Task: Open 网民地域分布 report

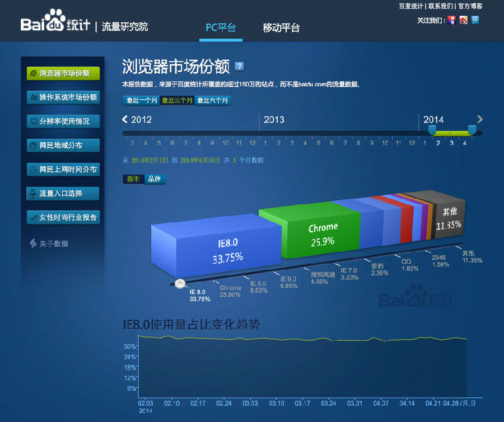Action: [63, 146]
